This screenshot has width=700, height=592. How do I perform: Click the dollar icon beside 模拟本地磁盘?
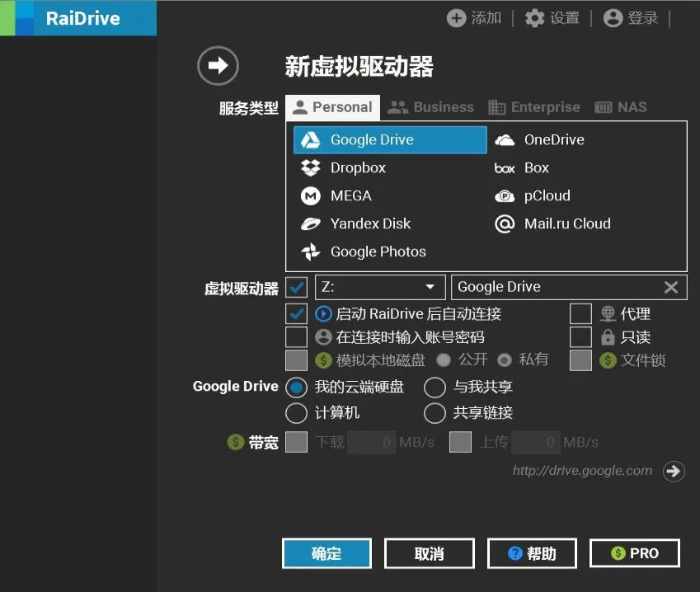[323, 360]
